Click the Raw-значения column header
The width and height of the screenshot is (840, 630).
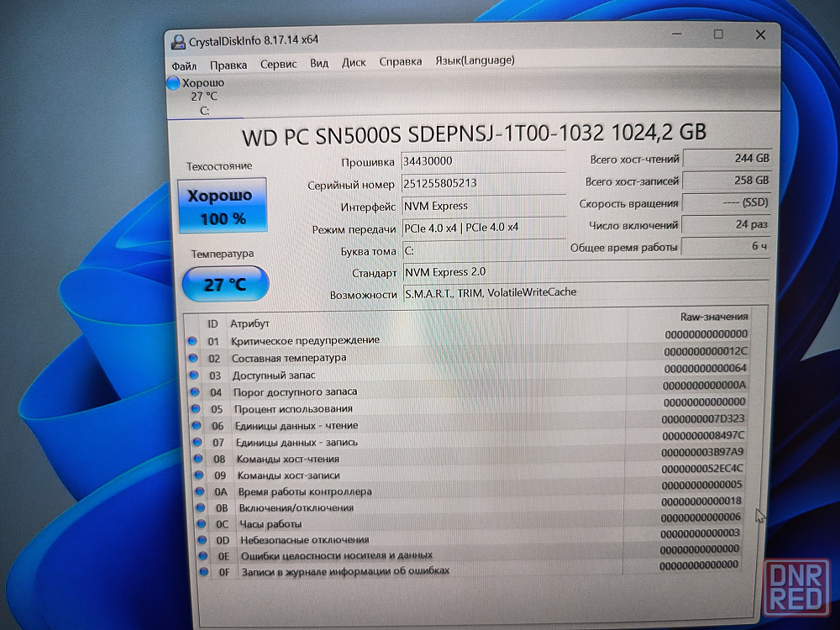[714, 317]
